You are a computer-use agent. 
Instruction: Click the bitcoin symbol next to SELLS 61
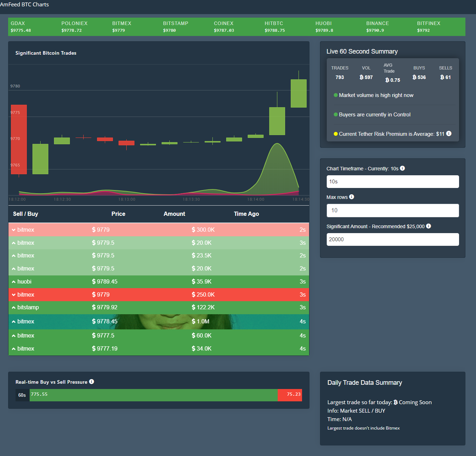tap(442, 77)
